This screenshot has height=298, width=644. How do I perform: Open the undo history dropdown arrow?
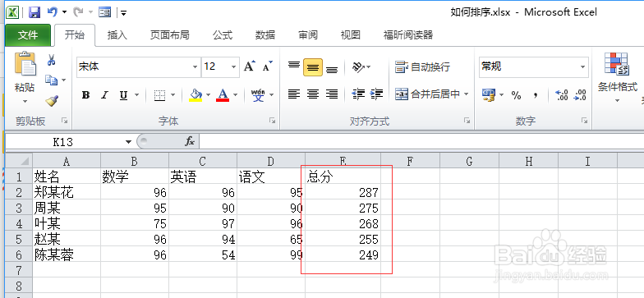click(64, 12)
